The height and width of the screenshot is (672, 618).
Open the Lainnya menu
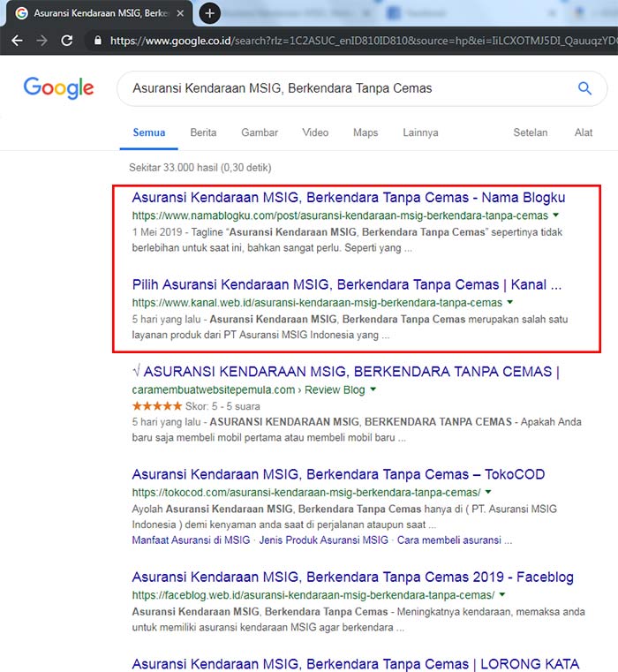point(420,132)
